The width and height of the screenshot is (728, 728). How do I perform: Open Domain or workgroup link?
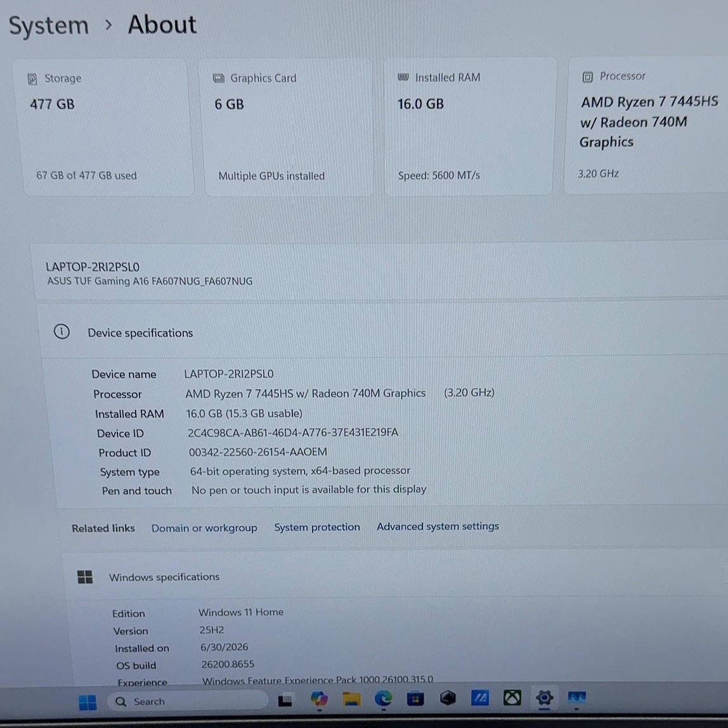204,528
